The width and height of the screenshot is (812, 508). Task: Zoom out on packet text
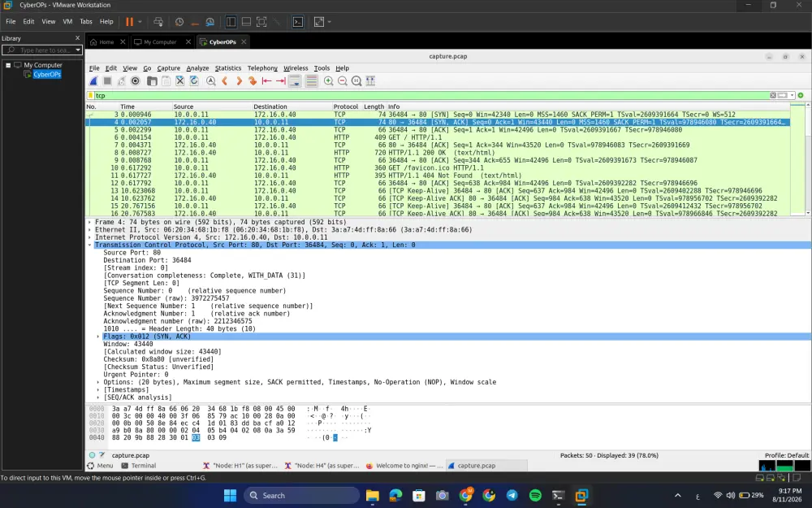(x=343, y=80)
